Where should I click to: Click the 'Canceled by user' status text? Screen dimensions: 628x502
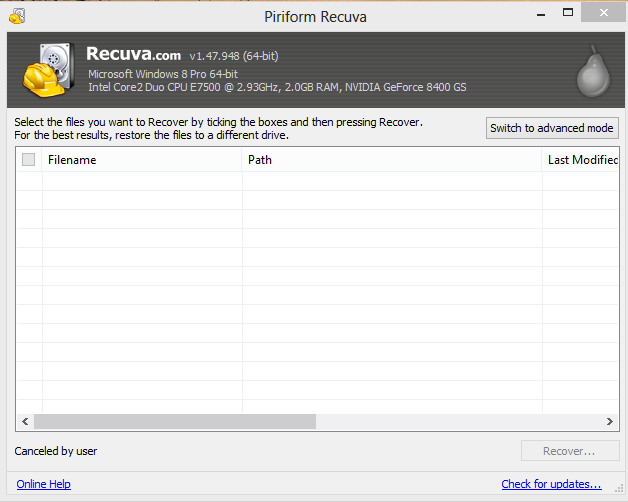coord(56,451)
